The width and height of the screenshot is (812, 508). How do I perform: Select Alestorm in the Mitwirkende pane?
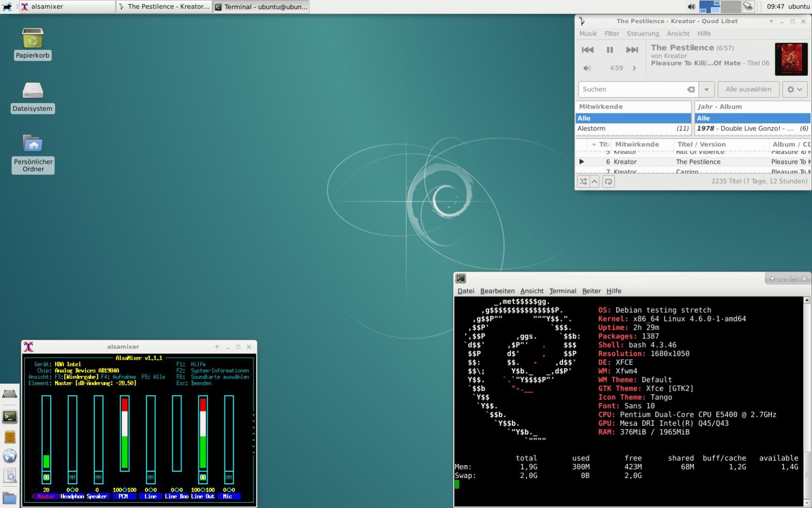click(633, 128)
